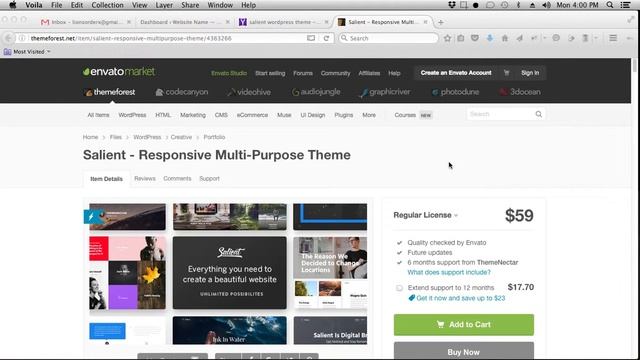Open the Most Visited bookmarks dropdown
This screenshot has height=360, width=640.
click(27, 52)
